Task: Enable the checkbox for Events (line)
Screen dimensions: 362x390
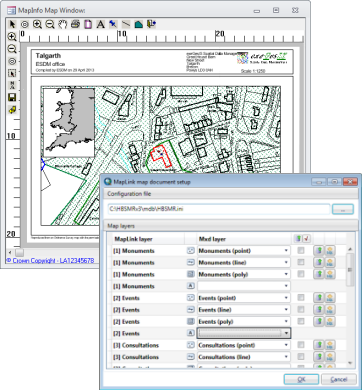Action: [301, 310]
